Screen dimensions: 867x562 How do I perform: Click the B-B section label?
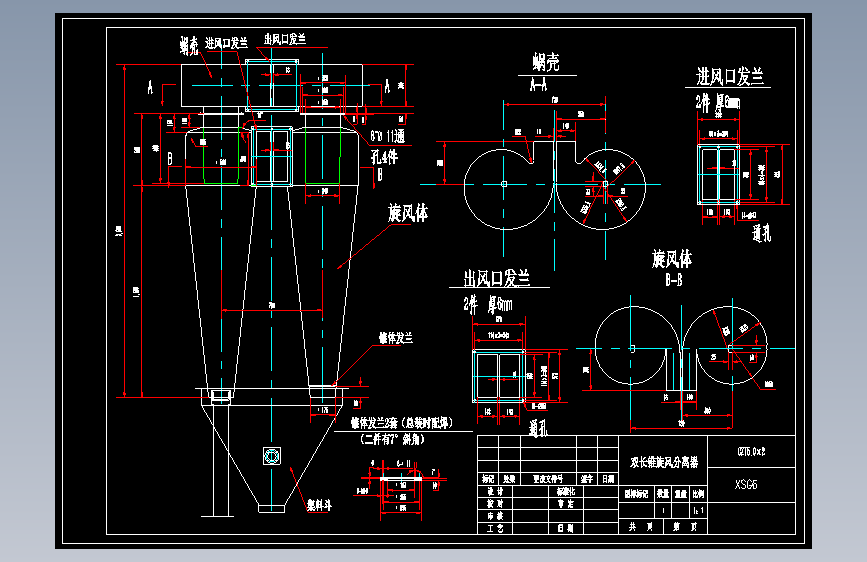tap(673, 280)
